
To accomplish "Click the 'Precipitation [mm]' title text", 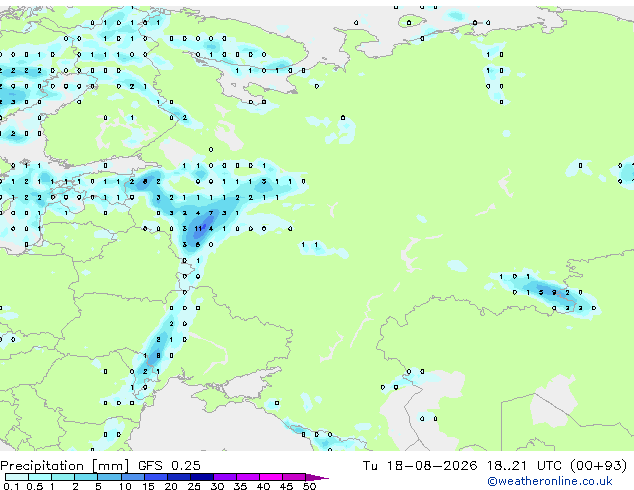I will click(x=65, y=466).
